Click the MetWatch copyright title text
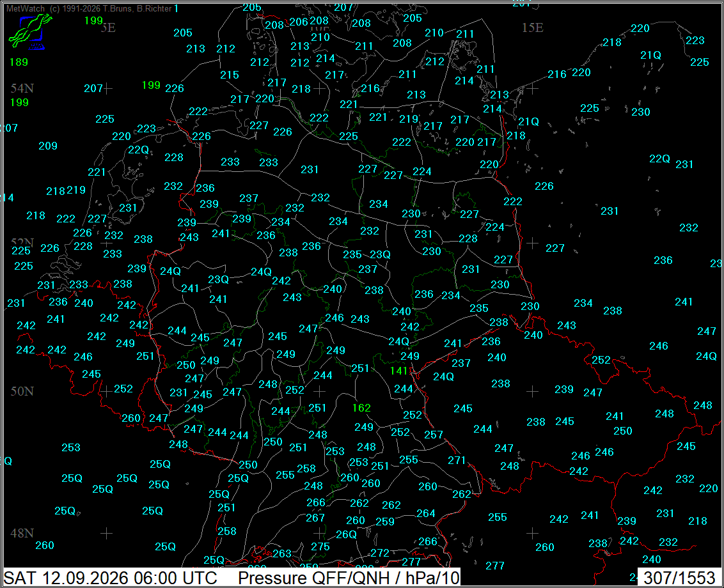Viewport: 724px width, 588px height. [x=89, y=8]
